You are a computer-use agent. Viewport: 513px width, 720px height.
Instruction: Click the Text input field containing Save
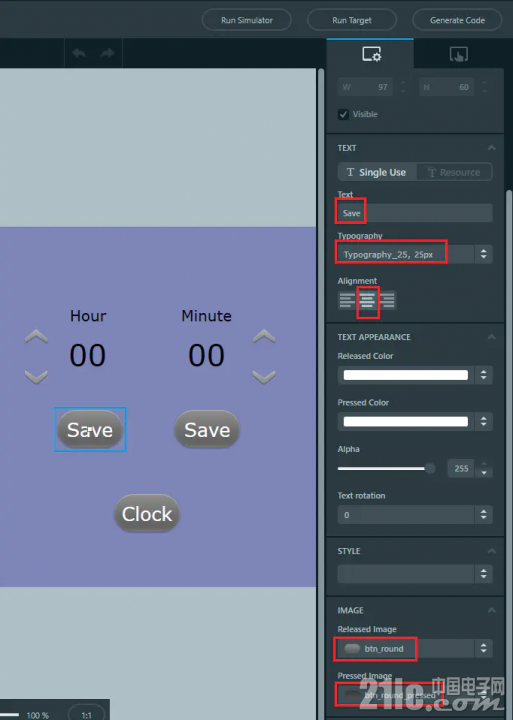click(415, 213)
